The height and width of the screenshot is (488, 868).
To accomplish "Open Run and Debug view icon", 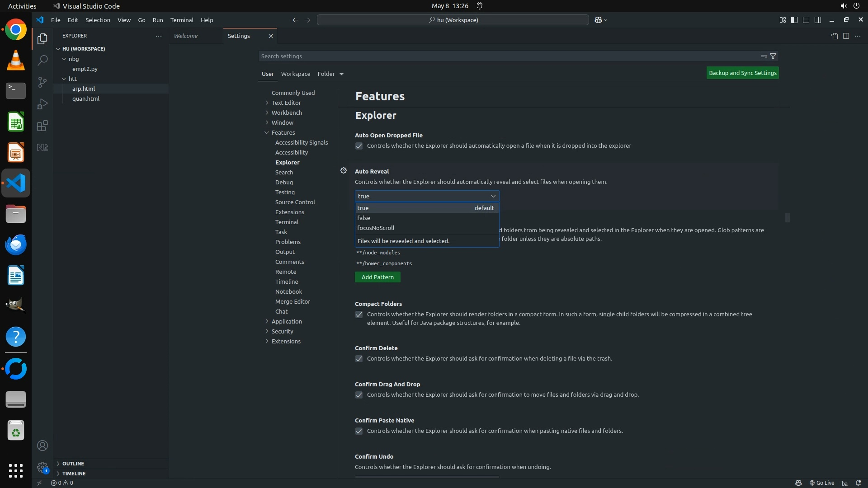I will [x=42, y=104].
